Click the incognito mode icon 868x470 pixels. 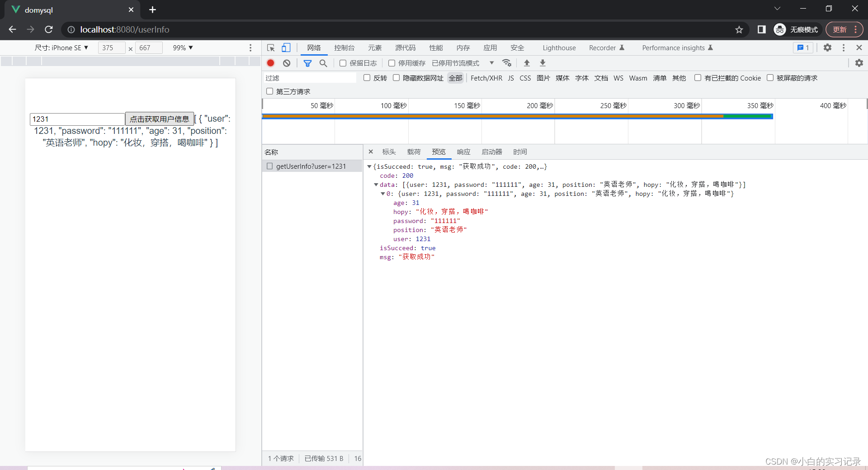(780, 29)
